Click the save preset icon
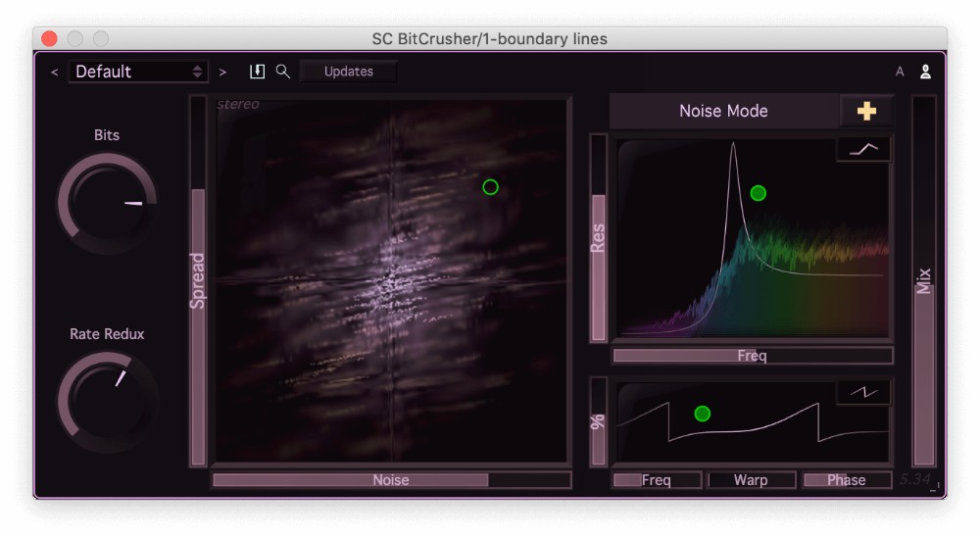 [258, 72]
